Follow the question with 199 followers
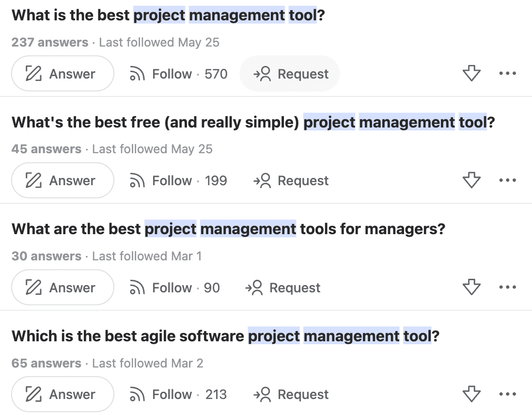The width and height of the screenshot is (532, 415). [x=177, y=180]
